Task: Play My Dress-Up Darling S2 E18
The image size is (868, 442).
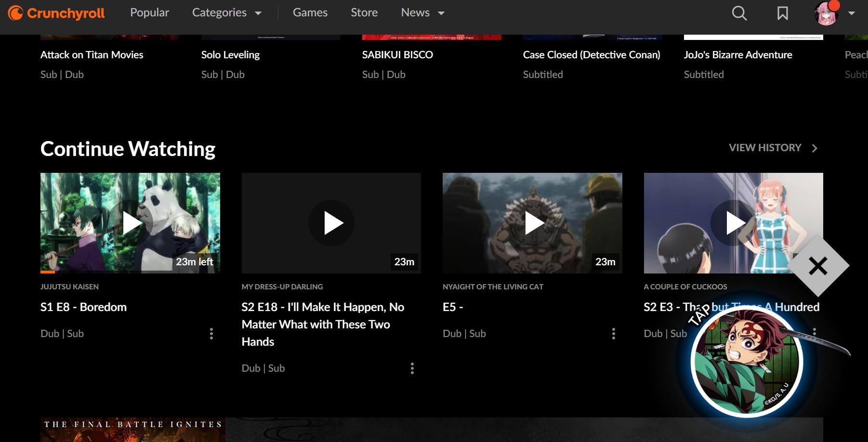Action: click(331, 223)
